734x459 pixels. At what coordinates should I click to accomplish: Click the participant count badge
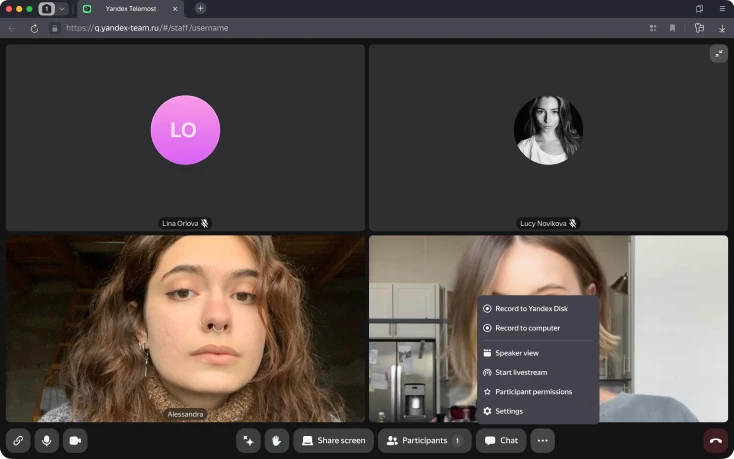click(457, 440)
